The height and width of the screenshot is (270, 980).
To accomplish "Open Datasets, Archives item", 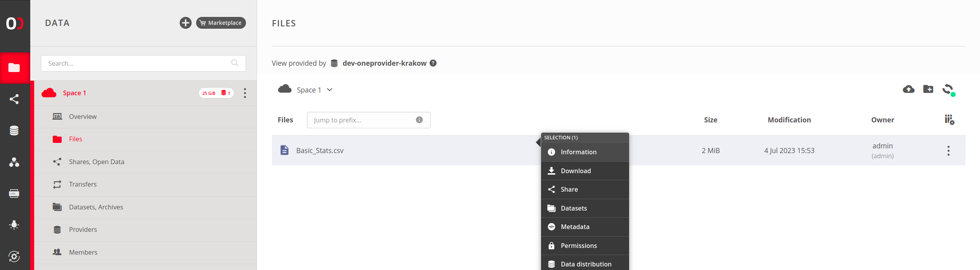I will [x=145, y=207].
